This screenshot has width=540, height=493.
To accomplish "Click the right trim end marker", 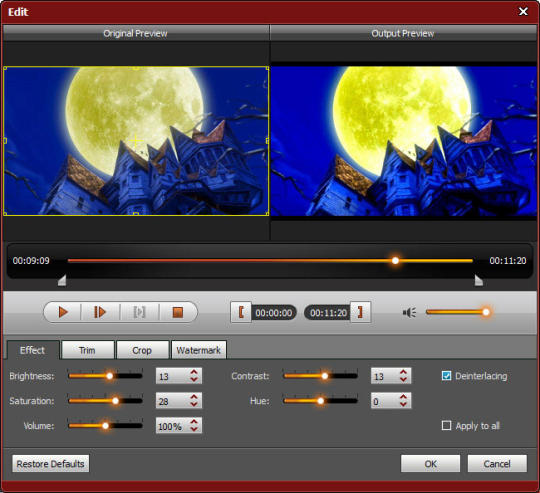I will click(x=479, y=280).
